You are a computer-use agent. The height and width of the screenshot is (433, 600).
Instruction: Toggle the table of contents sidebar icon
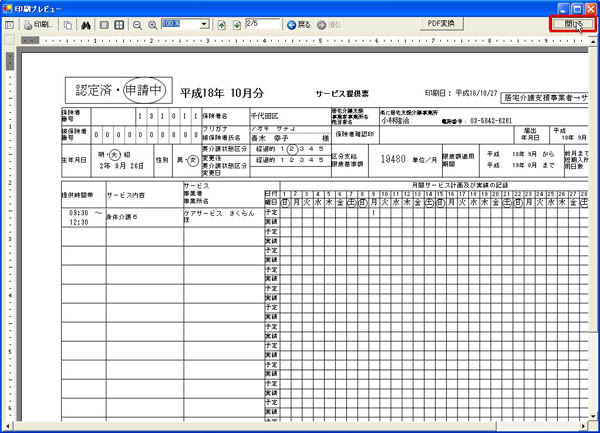[x=10, y=25]
